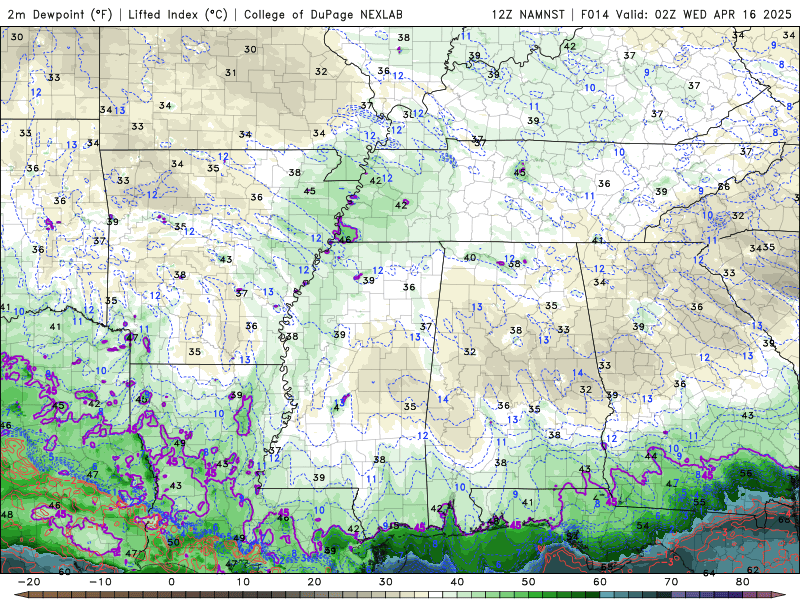Image resolution: width=800 pixels, height=600 pixels.
Task: Click the -10 label on the color scale
Action: pyautogui.click(x=100, y=582)
